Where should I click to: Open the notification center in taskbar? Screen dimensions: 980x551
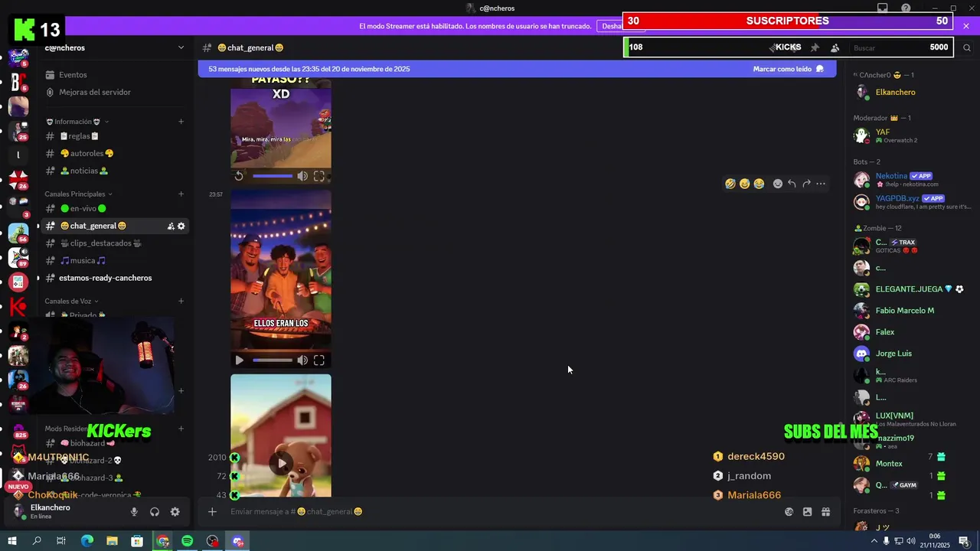[964, 541]
